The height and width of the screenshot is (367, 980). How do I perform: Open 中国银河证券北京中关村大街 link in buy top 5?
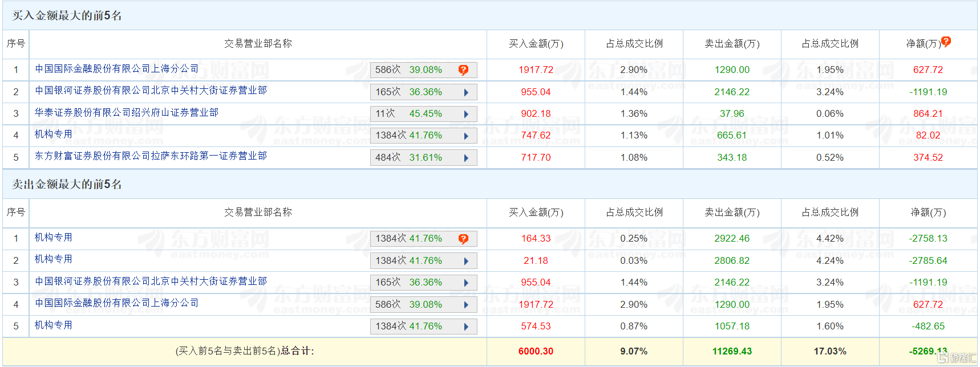pyautogui.click(x=151, y=90)
